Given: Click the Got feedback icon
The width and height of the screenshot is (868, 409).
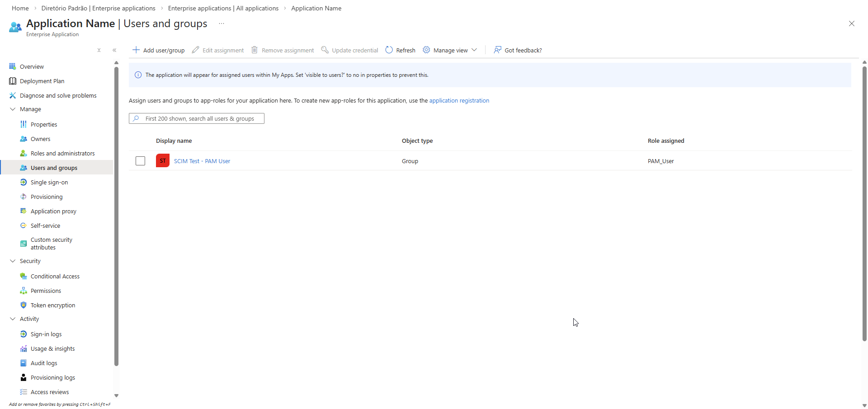Looking at the screenshot, I should coord(497,50).
